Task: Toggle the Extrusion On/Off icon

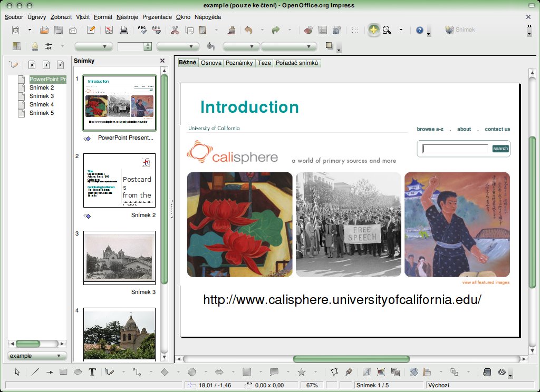Action: point(487,372)
